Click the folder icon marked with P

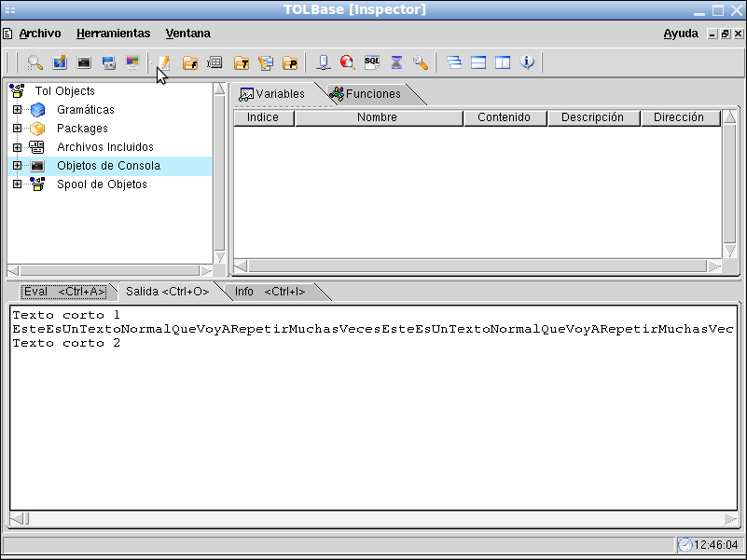290,62
